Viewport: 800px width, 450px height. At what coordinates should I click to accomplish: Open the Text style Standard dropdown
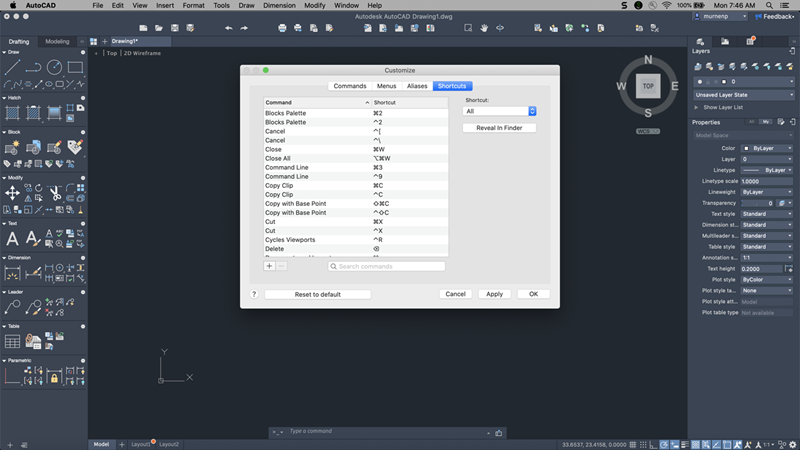point(767,214)
